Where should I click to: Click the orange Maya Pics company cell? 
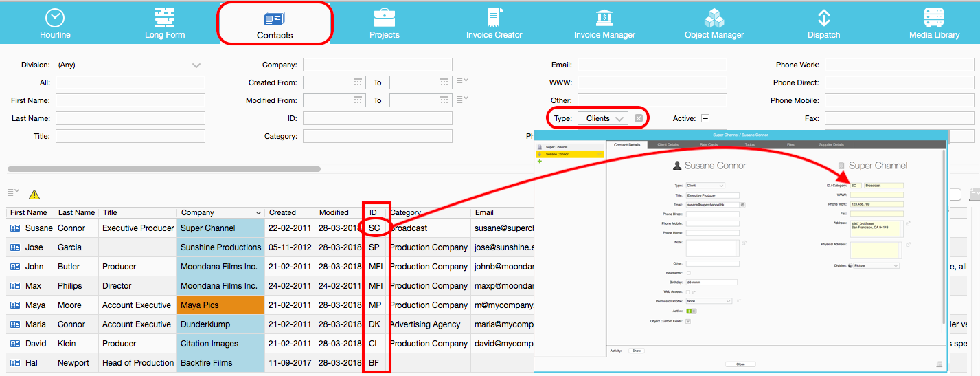(x=220, y=305)
